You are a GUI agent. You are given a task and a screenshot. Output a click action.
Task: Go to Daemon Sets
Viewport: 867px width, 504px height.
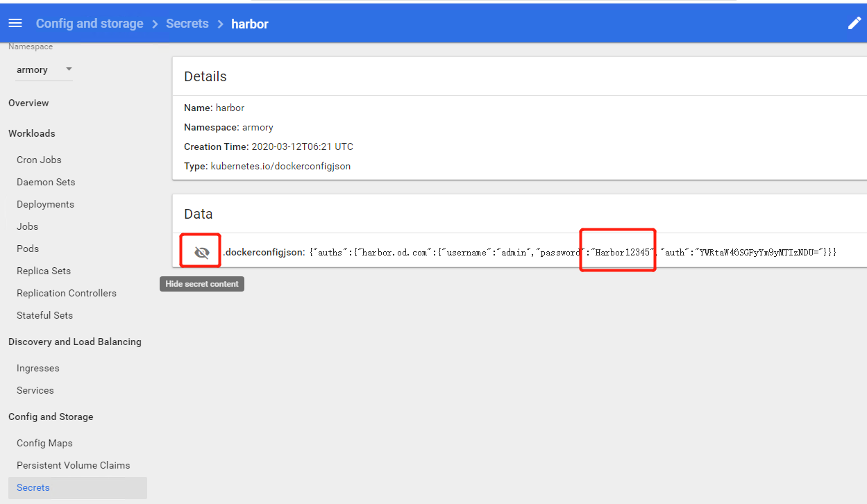(46, 182)
